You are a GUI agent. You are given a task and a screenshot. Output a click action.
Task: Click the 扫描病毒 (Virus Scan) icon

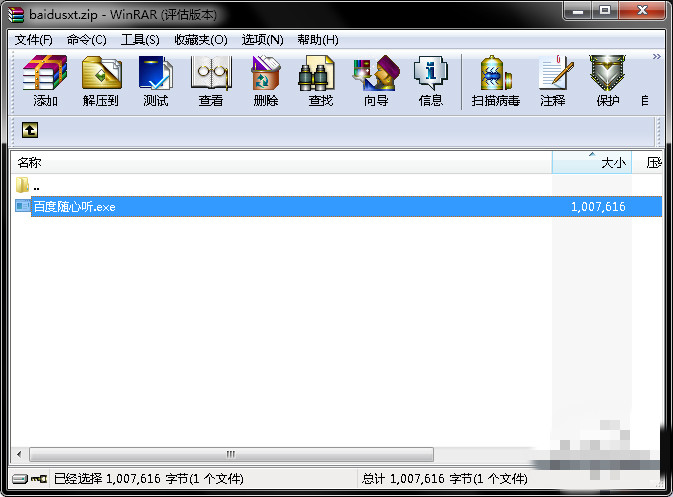(x=496, y=81)
